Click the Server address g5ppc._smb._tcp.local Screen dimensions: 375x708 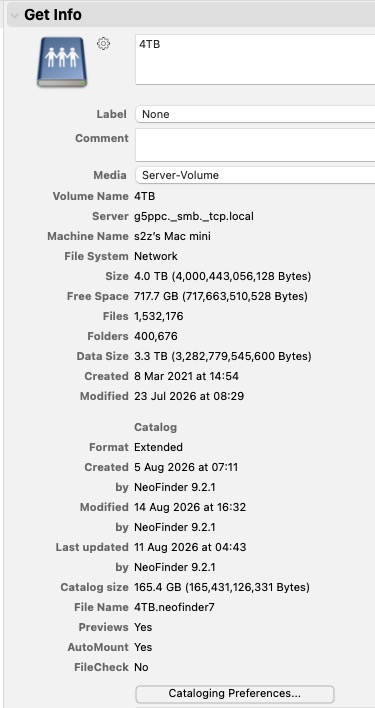(x=194, y=216)
